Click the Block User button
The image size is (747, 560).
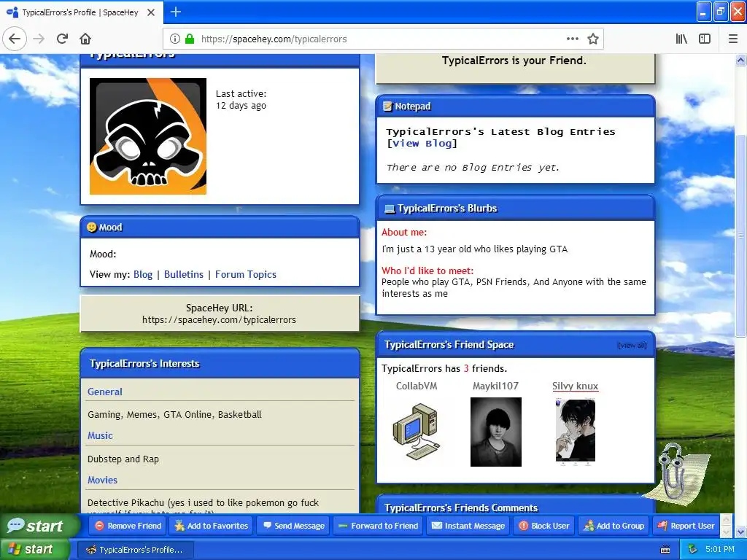(x=543, y=526)
